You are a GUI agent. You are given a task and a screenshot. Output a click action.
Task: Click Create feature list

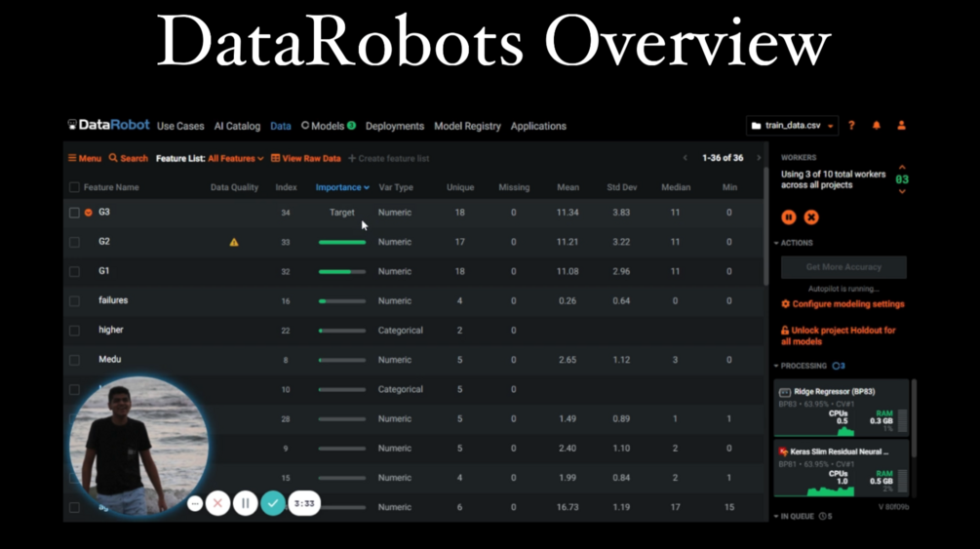(x=389, y=158)
